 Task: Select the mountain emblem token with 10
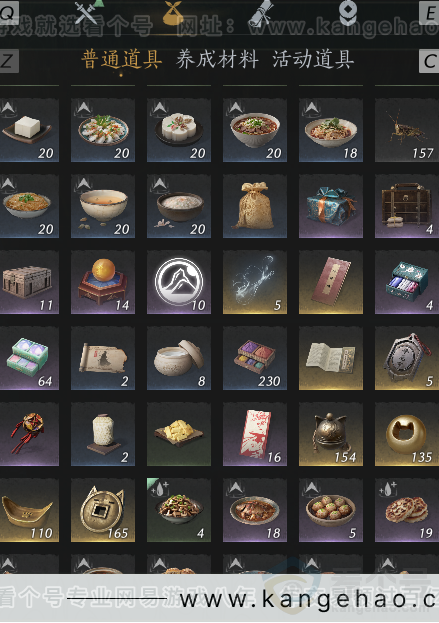(x=179, y=282)
